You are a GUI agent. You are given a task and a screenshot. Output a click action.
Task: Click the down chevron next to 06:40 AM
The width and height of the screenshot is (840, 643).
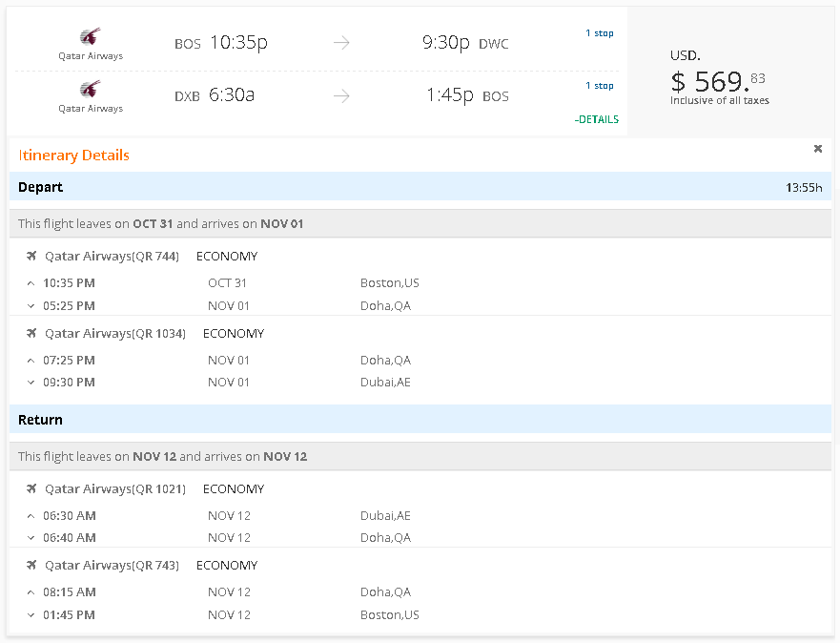[x=31, y=538]
